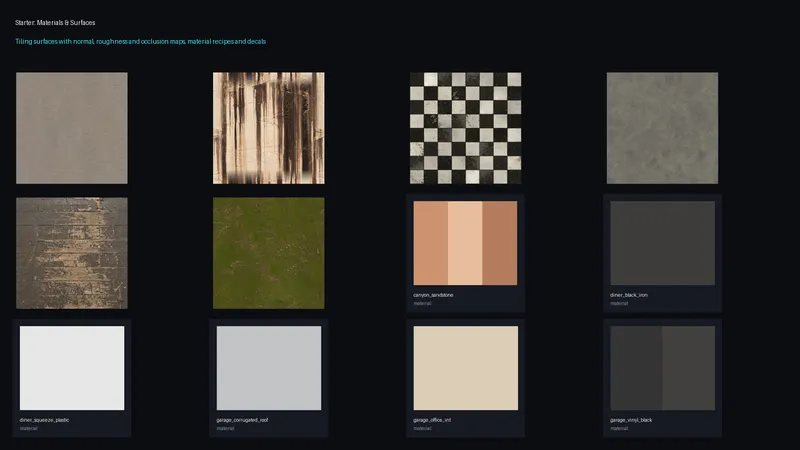The image size is (800, 450).
Task: Click the material tag under garage_corrugated_roof
Action: tap(226, 428)
